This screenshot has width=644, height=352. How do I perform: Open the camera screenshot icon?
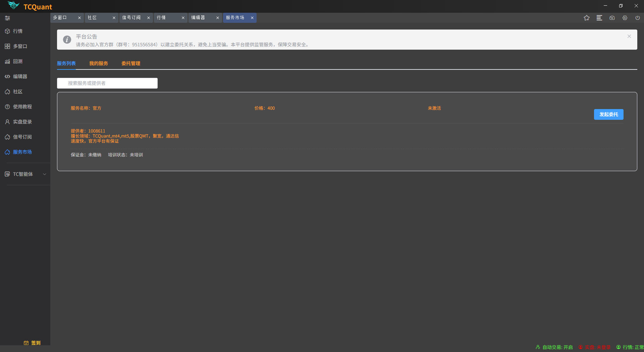coord(612,18)
